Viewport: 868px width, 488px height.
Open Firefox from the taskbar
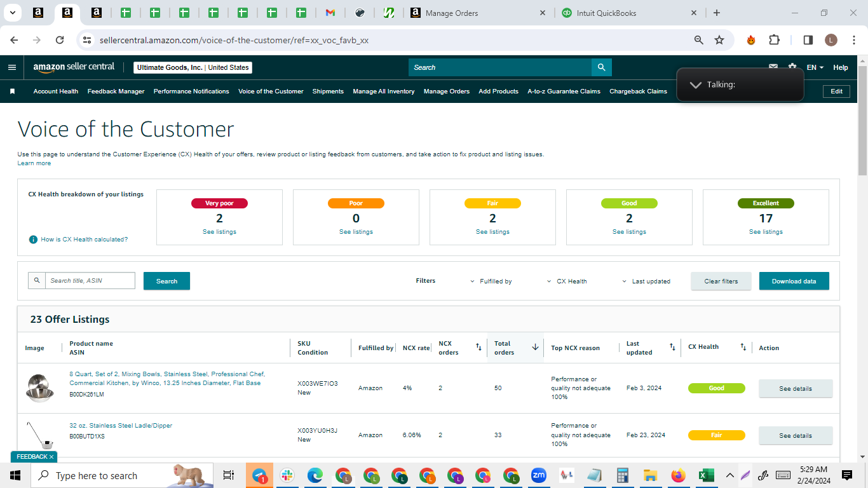678,475
